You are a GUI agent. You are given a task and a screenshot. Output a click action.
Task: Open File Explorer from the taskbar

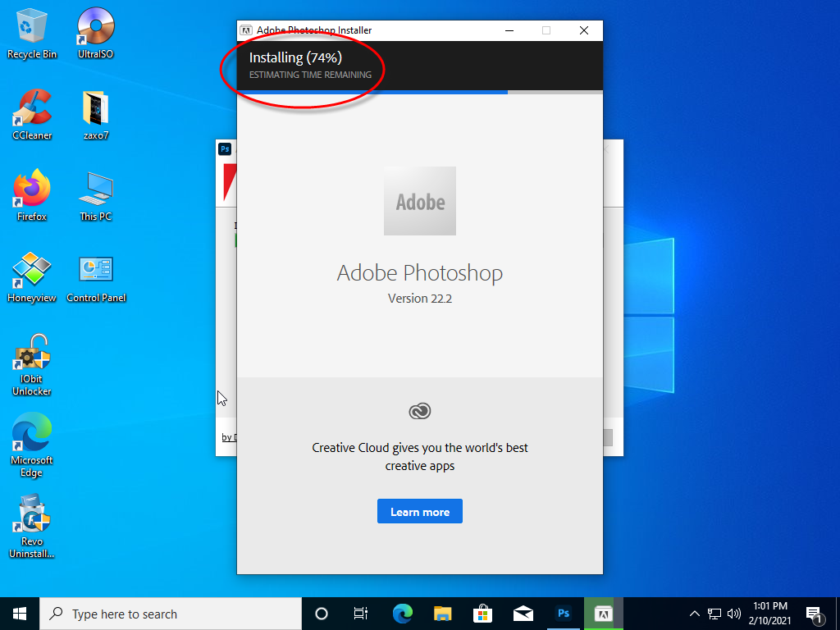point(442,614)
